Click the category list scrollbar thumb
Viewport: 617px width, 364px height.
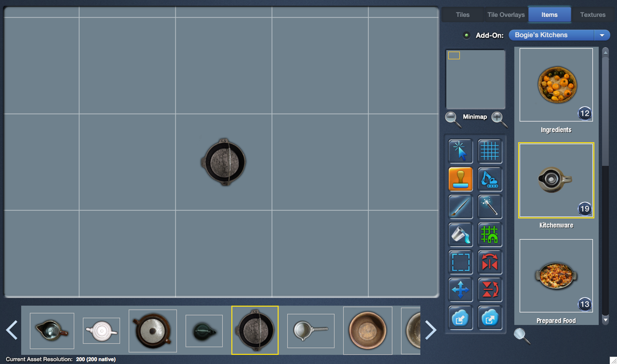coord(605,112)
